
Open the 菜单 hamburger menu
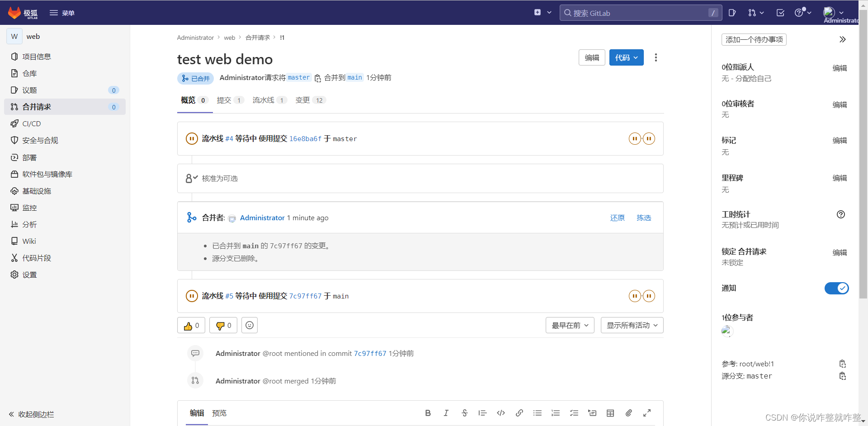coord(62,13)
